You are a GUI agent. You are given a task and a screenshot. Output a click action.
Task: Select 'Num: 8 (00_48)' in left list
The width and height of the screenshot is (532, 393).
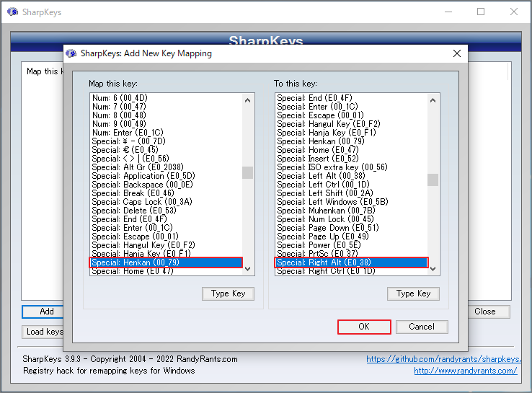coord(167,115)
